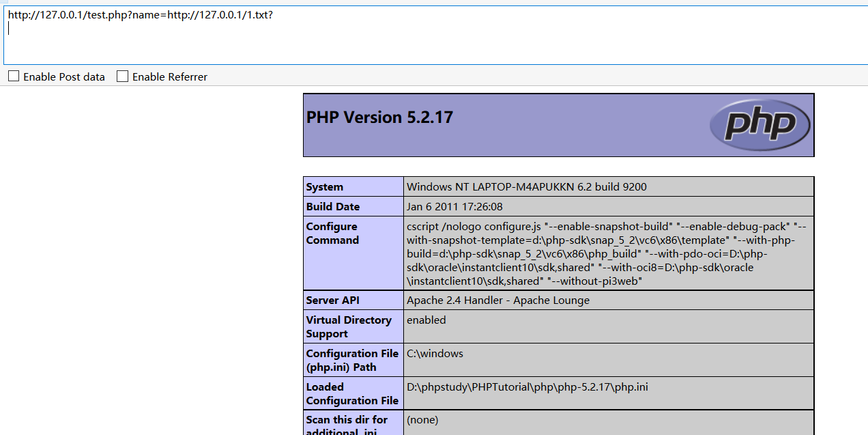Click the cscript configure command value cell
This screenshot has height=435, width=868.
point(609,253)
